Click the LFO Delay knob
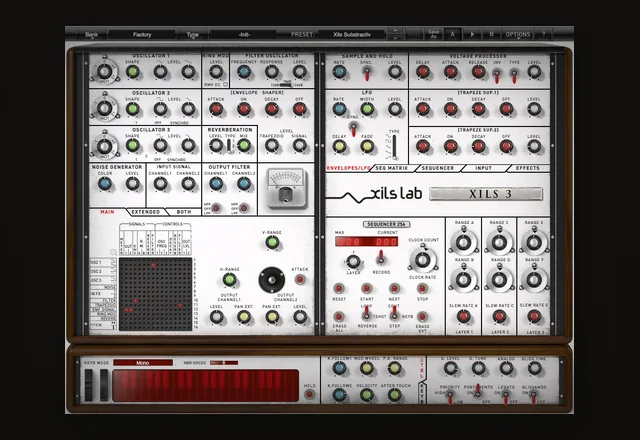The height and width of the screenshot is (440, 640). [339, 146]
